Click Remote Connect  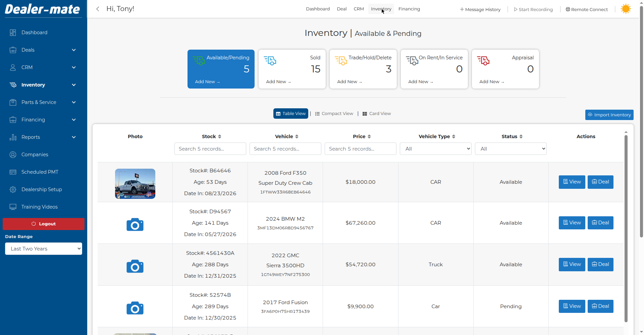click(x=587, y=9)
